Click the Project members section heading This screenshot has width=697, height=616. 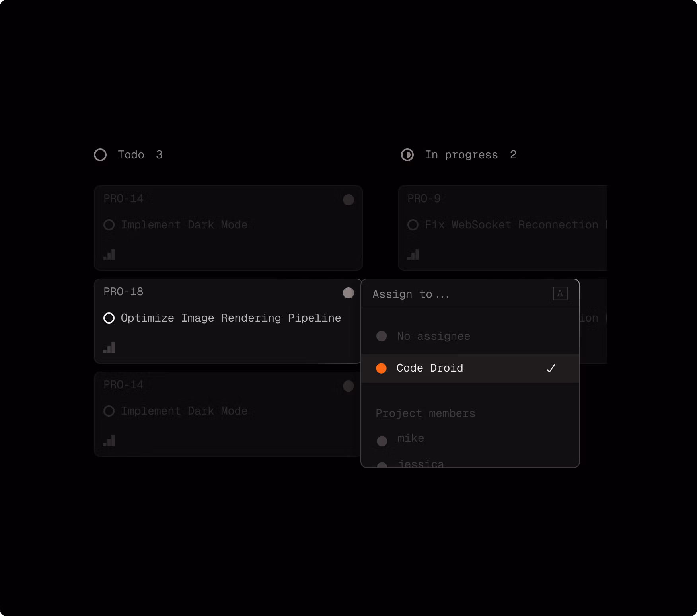point(425,413)
